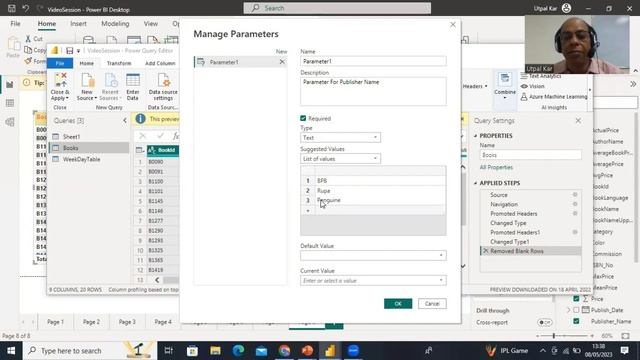The width and height of the screenshot is (640, 360).
Task: Open user account icon for Utpal Kar
Action: (567, 8)
